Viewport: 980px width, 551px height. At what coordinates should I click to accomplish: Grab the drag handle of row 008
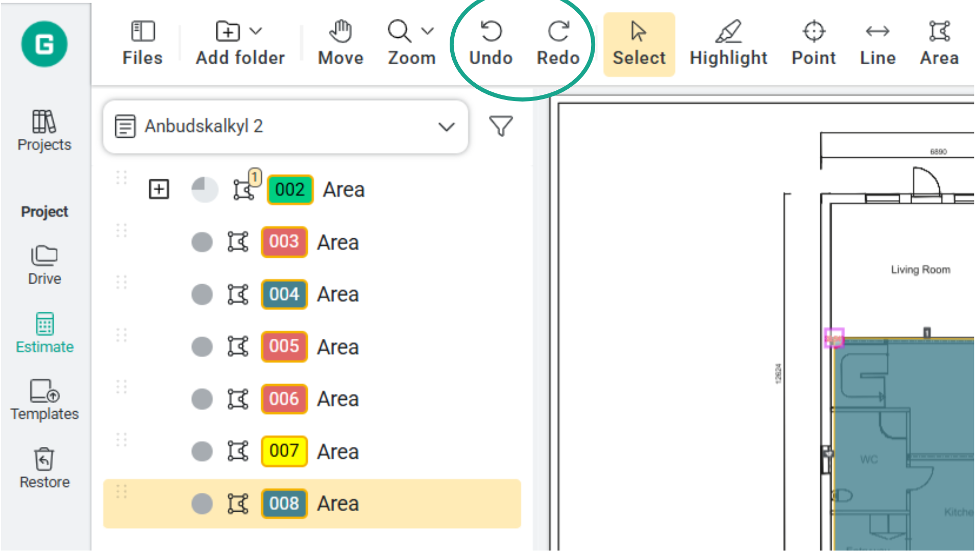121,491
